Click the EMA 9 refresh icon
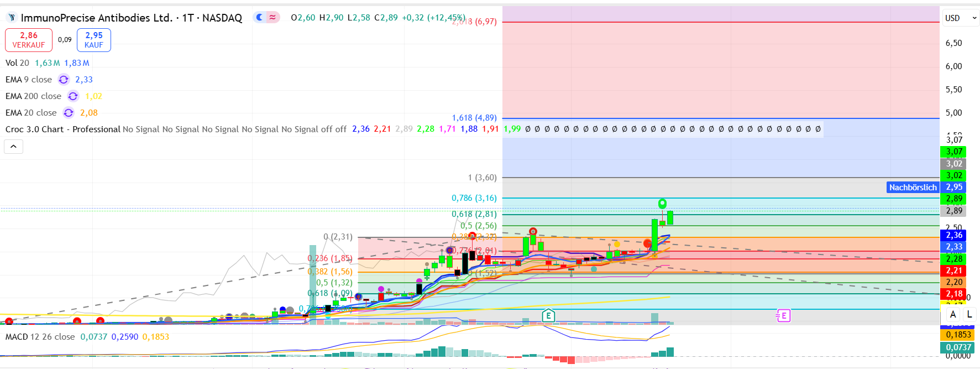This screenshot has width=980, height=369. pos(64,80)
